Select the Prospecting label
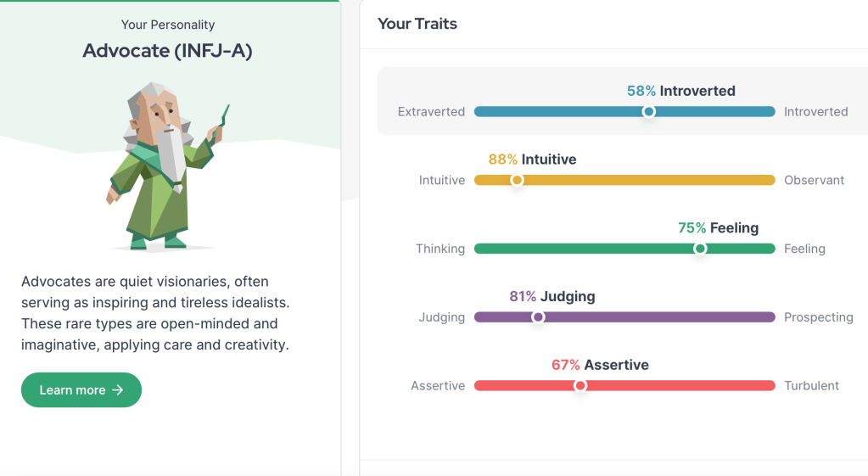The height and width of the screenshot is (476, 868). pyautogui.click(x=819, y=317)
